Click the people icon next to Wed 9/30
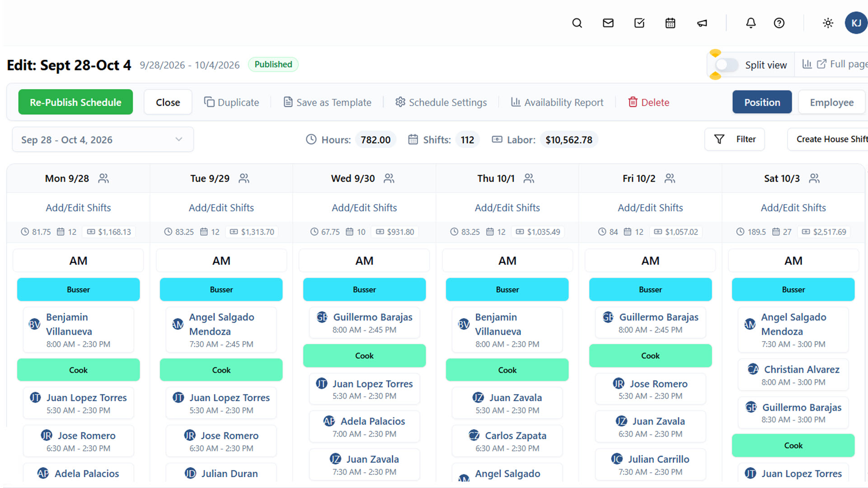Screen dimensions: 868x488 tap(389, 178)
